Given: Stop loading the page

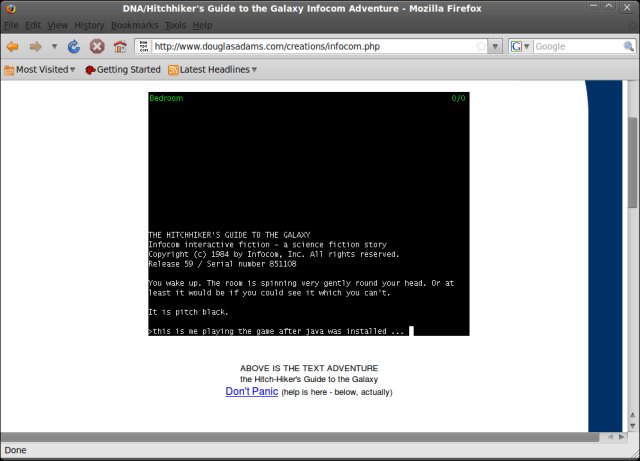Looking at the screenshot, I should pyautogui.click(x=97, y=47).
